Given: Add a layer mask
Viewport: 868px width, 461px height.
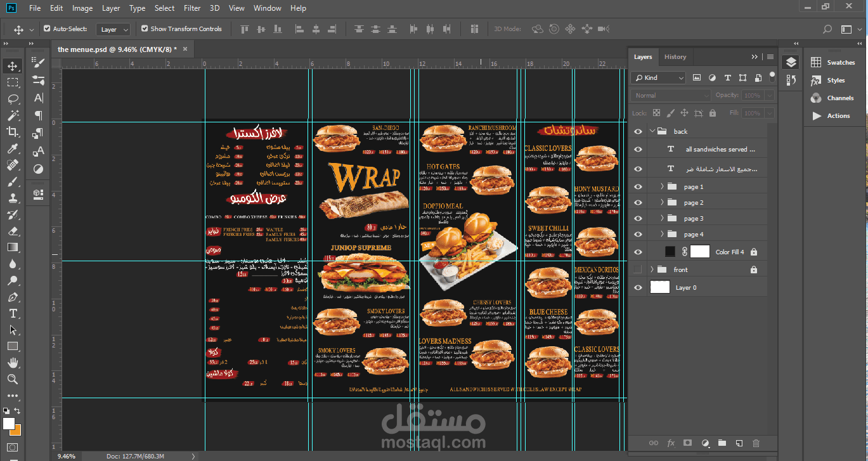Looking at the screenshot, I should pos(688,443).
